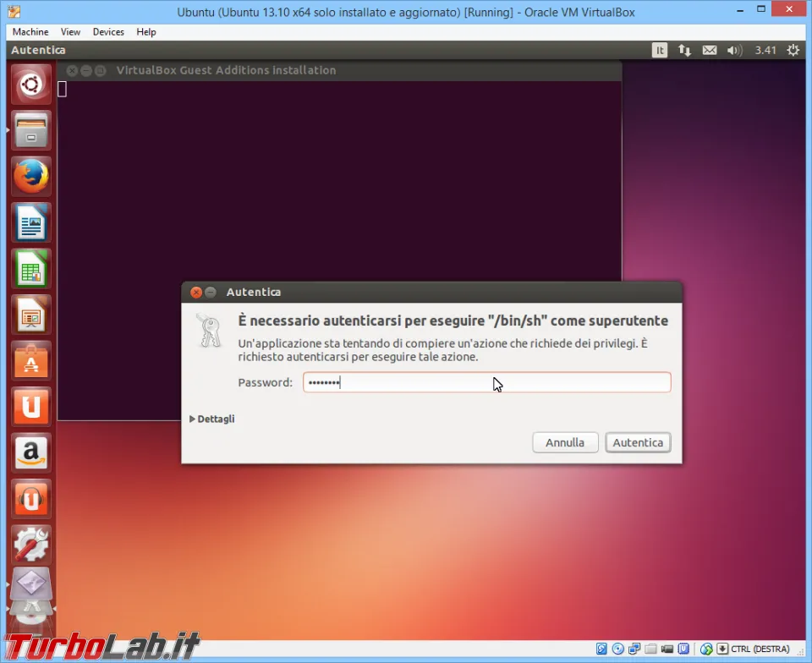Click the clock showing 3.41
Image resolution: width=812 pixels, height=663 pixels.
coord(765,50)
